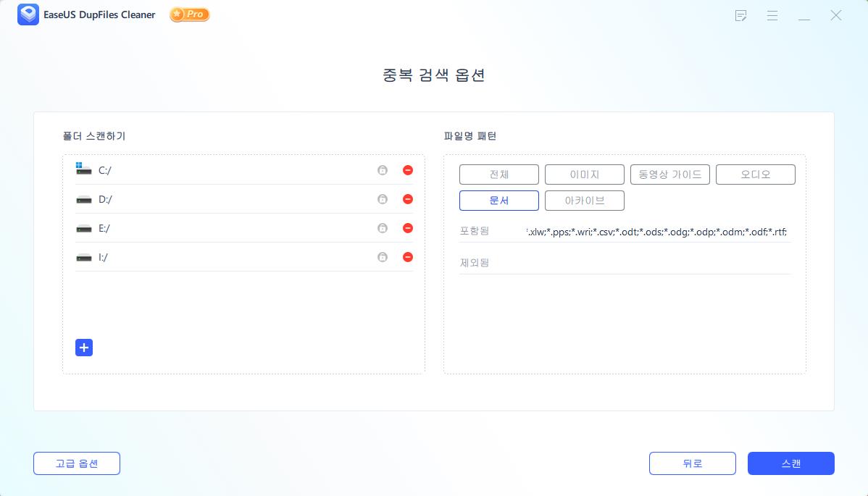Enable the 이미지 file pattern filter
The image size is (868, 496).
(x=585, y=174)
